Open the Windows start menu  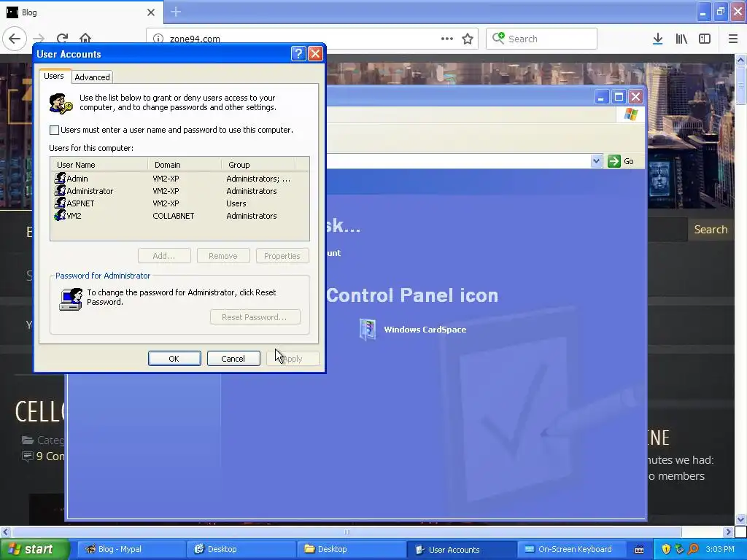pos(35,549)
